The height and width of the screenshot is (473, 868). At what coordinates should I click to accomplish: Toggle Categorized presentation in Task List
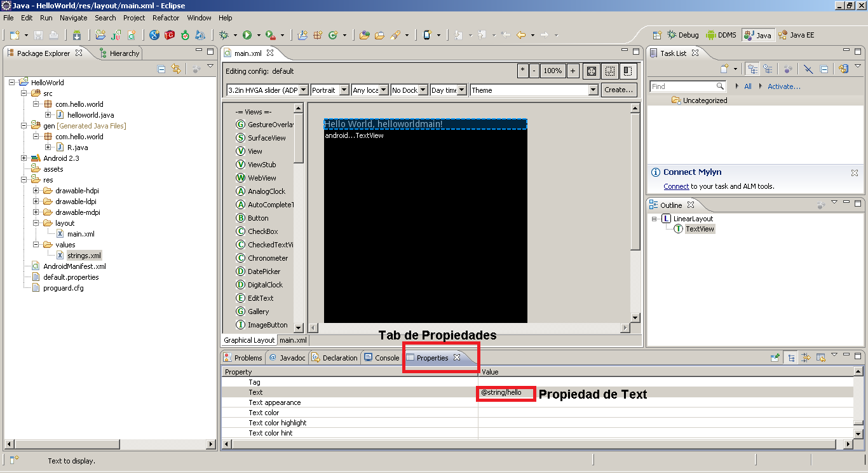752,69
